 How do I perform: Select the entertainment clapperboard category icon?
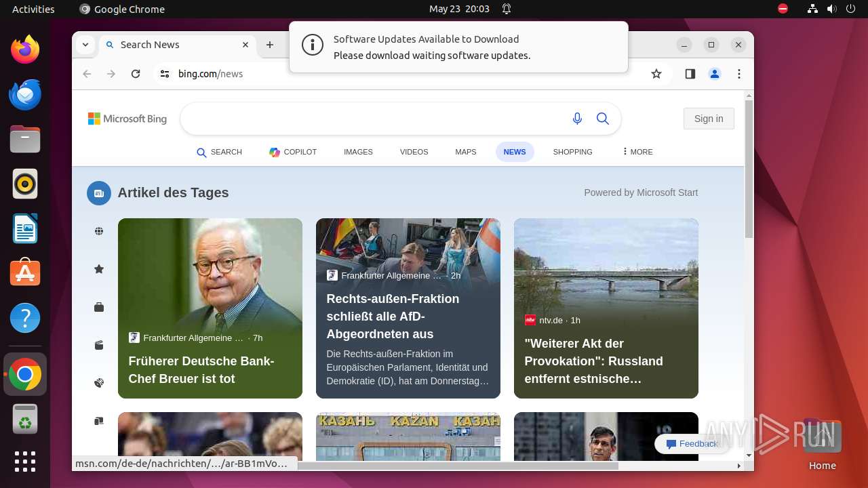(99, 345)
